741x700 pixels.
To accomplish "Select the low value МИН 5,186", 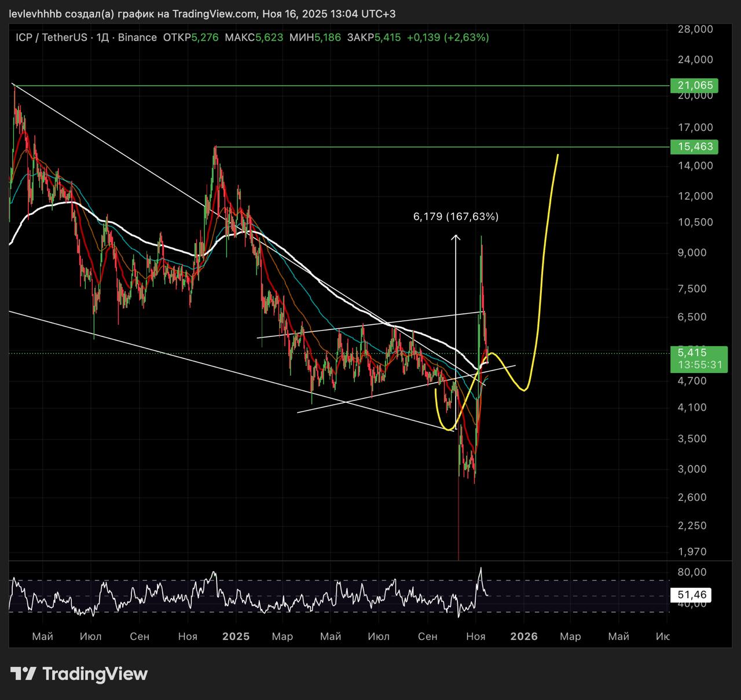I will click(315, 38).
